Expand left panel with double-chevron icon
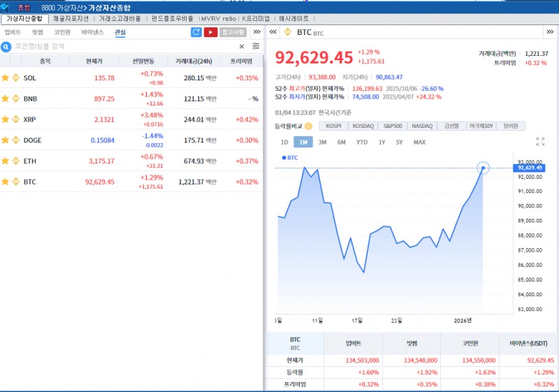Viewport: 559px width, 392px height. pyautogui.click(x=256, y=32)
